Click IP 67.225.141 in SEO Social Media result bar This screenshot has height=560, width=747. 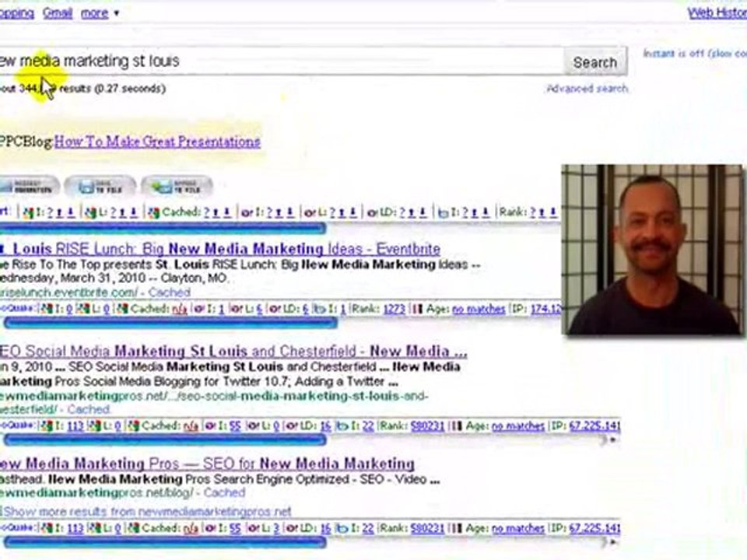tap(594, 425)
